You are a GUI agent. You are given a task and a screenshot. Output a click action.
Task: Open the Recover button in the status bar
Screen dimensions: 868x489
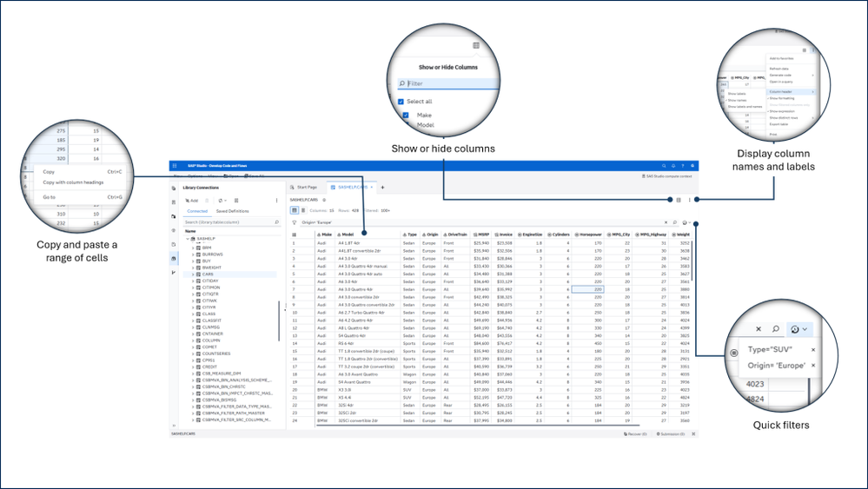[x=635, y=433]
